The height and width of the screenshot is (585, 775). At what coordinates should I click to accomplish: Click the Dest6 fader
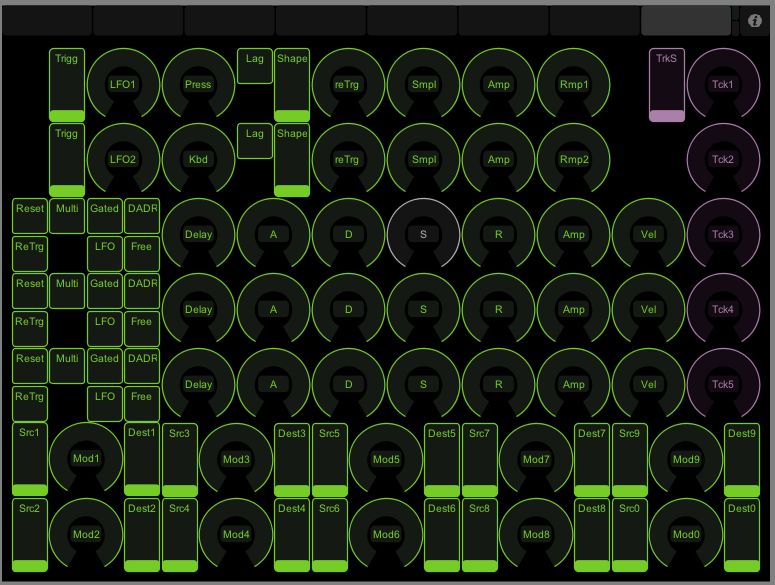pyautogui.click(x=442, y=535)
